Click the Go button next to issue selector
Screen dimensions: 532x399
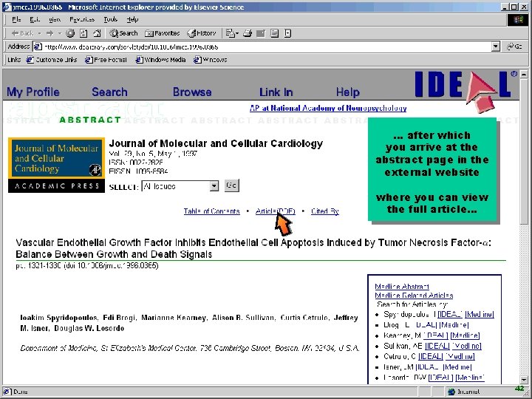(232, 185)
